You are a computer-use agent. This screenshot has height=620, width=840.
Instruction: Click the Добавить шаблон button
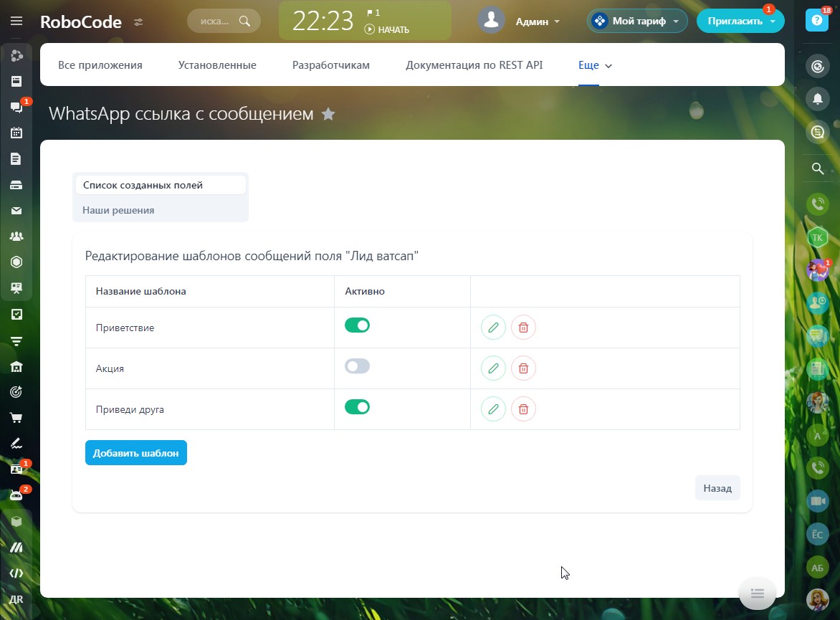click(x=136, y=453)
